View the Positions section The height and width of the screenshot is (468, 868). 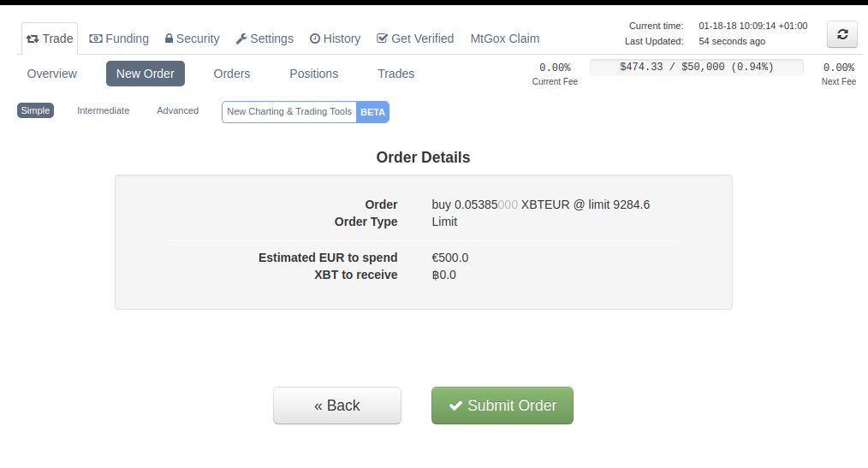tap(313, 74)
